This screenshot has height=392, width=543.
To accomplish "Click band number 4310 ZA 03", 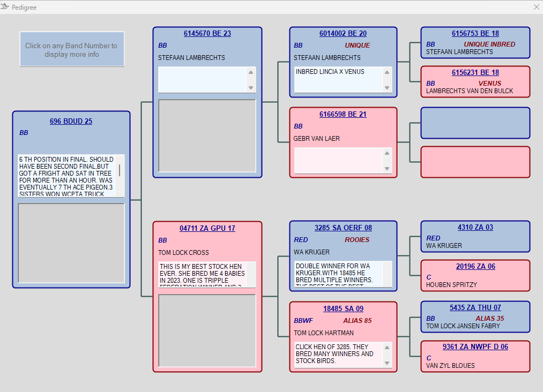I will click(475, 228).
